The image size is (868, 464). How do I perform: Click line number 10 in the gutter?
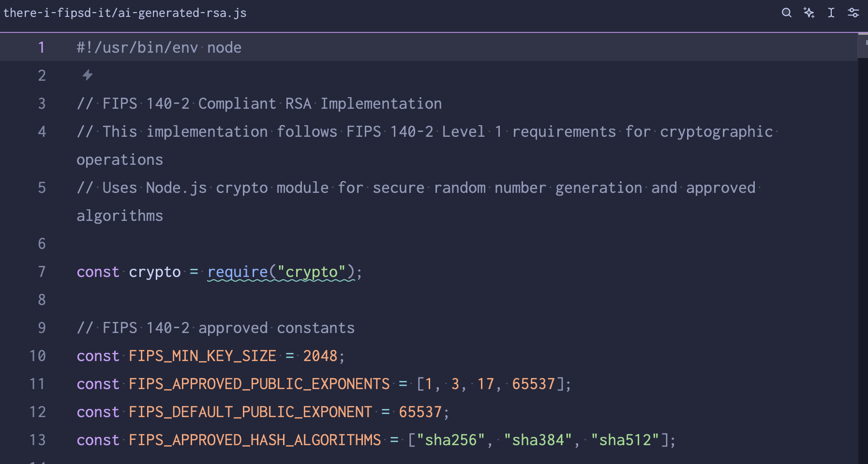click(38, 356)
